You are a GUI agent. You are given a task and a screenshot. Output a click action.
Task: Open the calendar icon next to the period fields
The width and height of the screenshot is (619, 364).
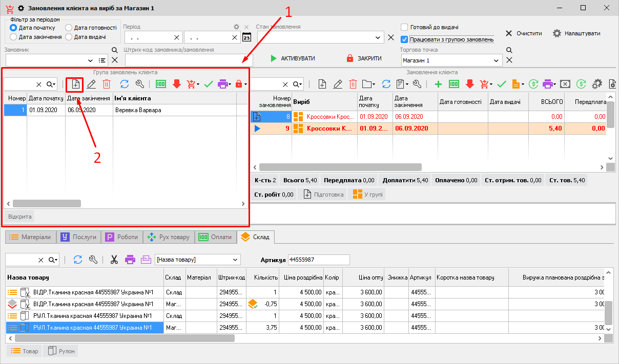[x=246, y=37]
